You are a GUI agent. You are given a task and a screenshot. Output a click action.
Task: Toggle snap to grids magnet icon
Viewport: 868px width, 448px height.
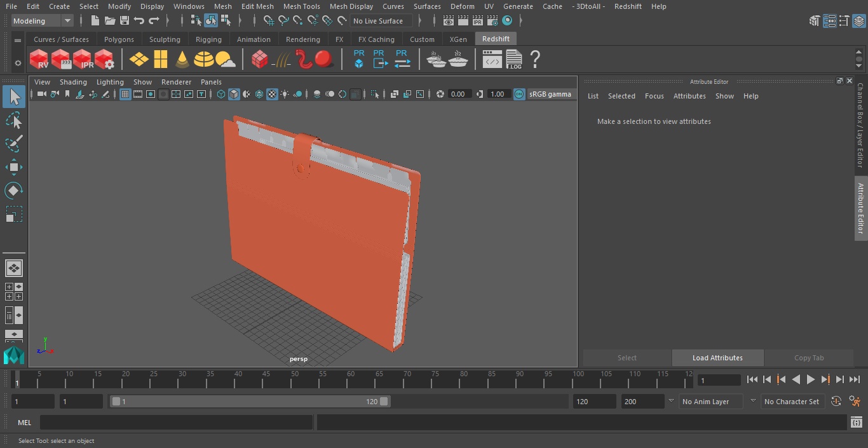(269, 21)
